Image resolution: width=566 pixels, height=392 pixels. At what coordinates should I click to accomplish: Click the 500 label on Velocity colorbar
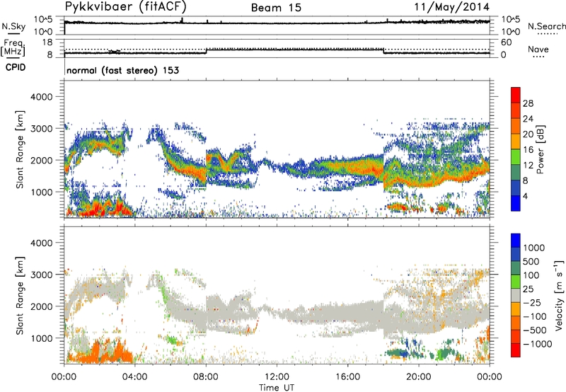(x=532, y=261)
